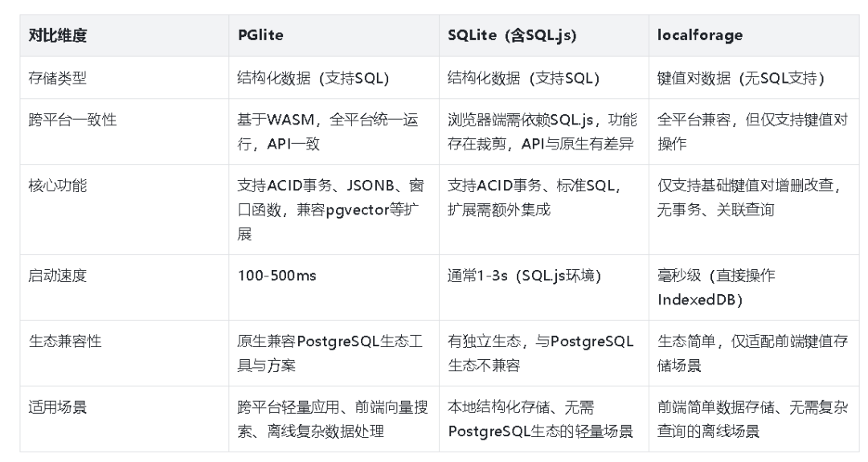The width and height of the screenshot is (868, 462).
Task: Click the 生态兼容性 row label
Action: 124,353
